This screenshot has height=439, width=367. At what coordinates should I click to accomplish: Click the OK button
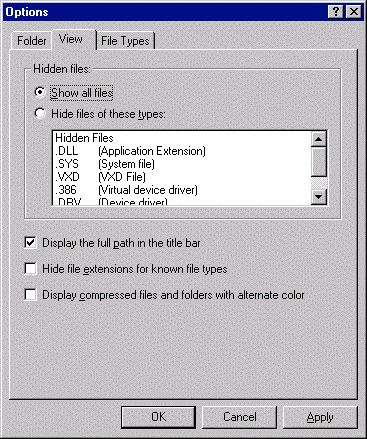pyautogui.click(x=158, y=417)
